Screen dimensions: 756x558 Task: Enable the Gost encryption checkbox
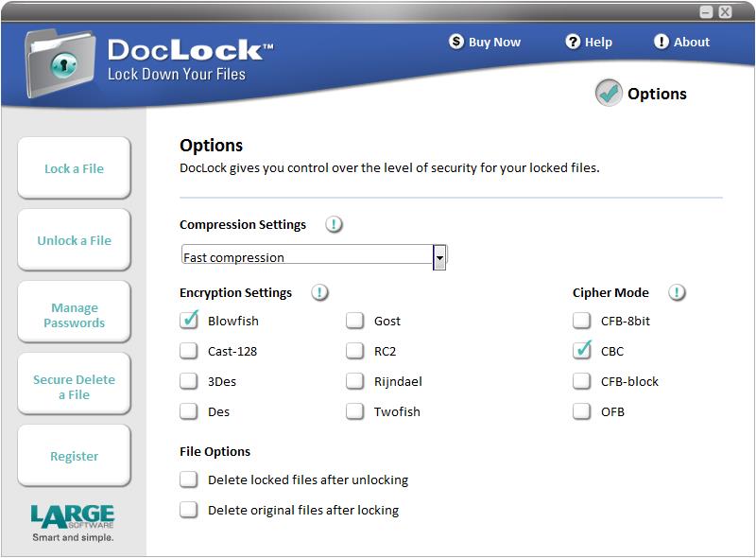tap(355, 321)
